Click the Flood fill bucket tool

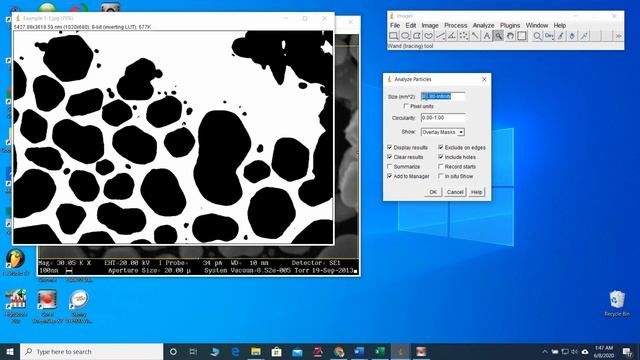coord(572,36)
